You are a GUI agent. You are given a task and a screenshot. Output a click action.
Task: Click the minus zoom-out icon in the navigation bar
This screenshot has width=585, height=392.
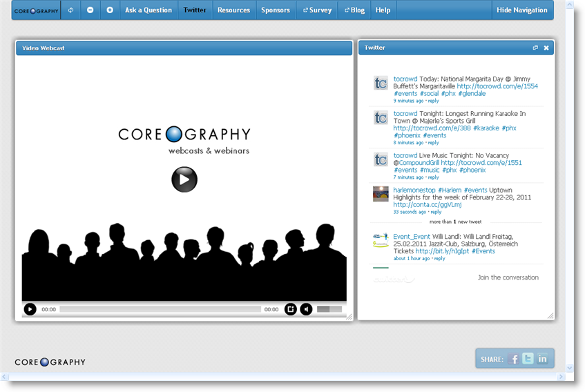point(90,10)
